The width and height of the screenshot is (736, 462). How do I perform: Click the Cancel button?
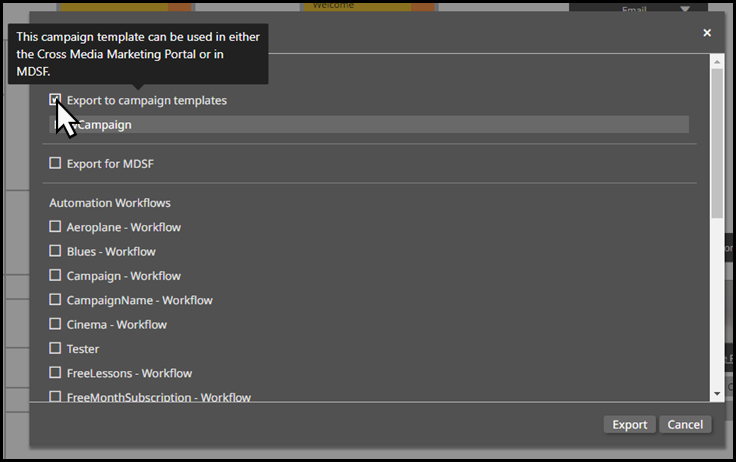pyautogui.click(x=685, y=425)
